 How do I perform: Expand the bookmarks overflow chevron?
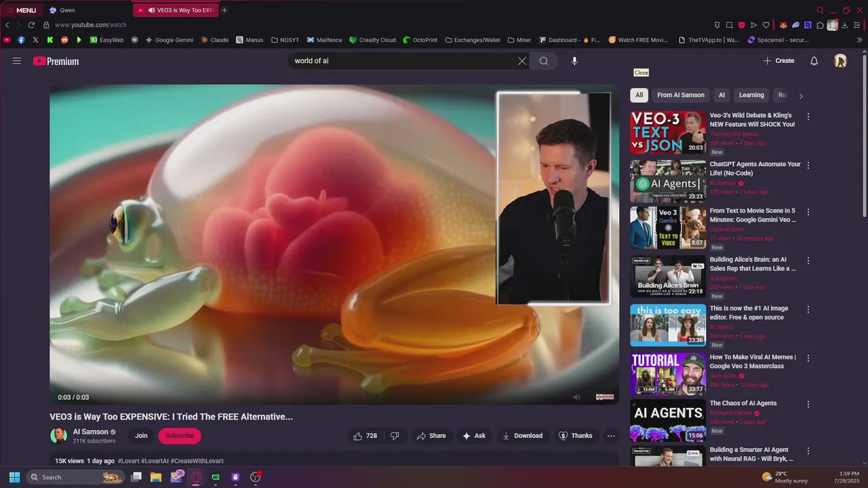coord(860,40)
